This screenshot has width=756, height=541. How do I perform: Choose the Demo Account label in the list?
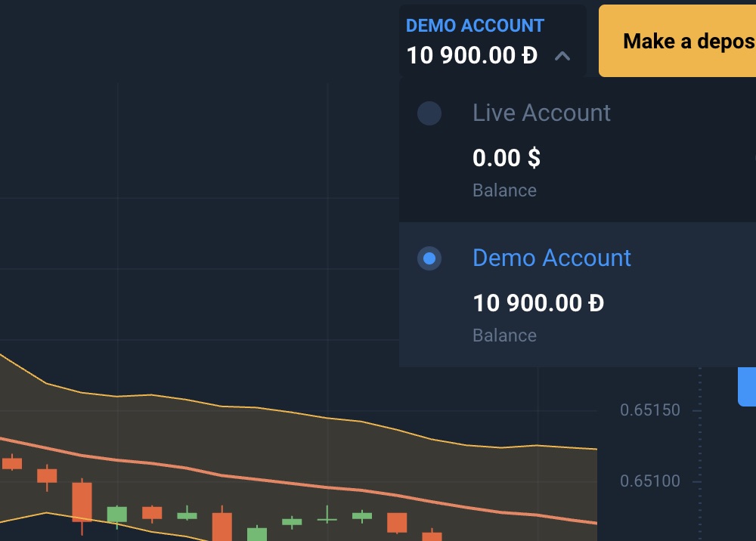point(551,258)
